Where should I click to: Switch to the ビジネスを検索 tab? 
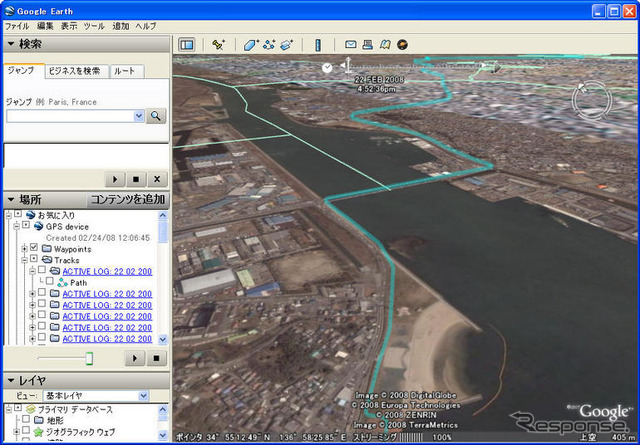pyautogui.click(x=76, y=71)
